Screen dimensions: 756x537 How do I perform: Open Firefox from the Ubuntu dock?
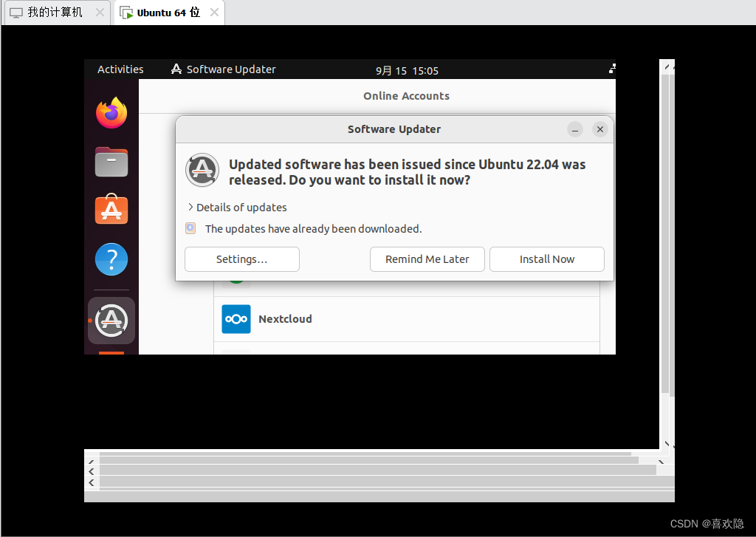coord(111,113)
